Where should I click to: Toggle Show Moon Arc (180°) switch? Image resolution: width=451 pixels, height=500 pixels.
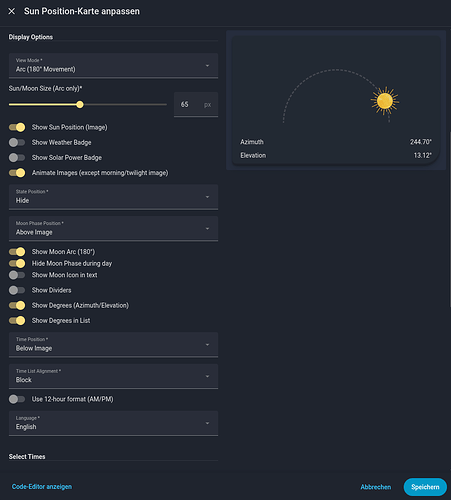17,252
